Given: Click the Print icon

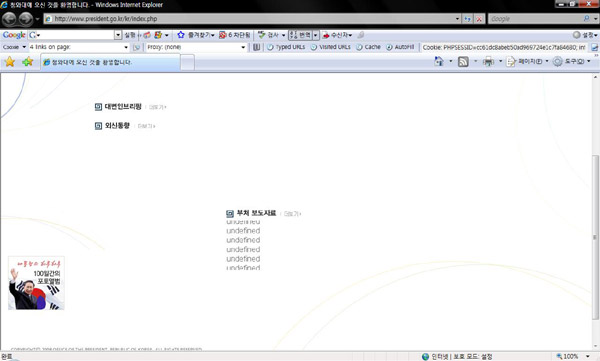Looking at the screenshot, I should (x=488, y=61).
